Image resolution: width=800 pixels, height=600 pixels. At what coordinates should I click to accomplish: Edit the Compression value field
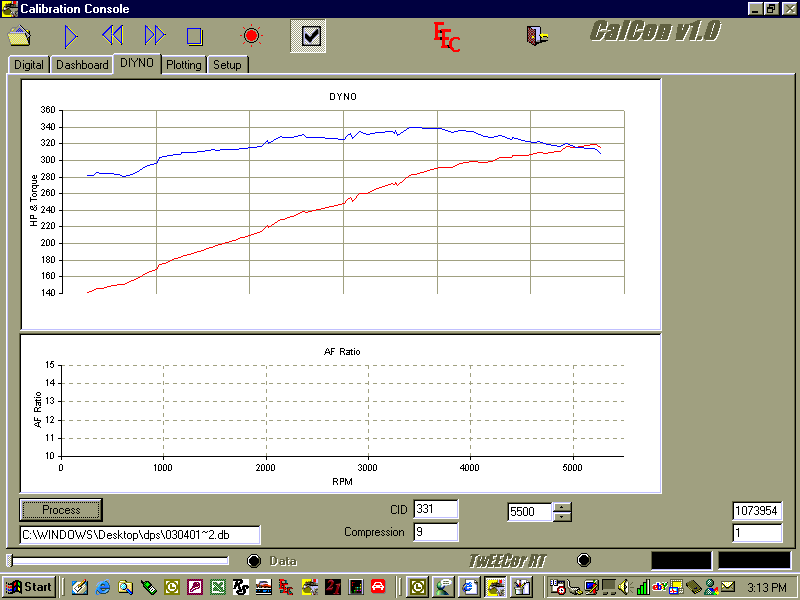435,532
